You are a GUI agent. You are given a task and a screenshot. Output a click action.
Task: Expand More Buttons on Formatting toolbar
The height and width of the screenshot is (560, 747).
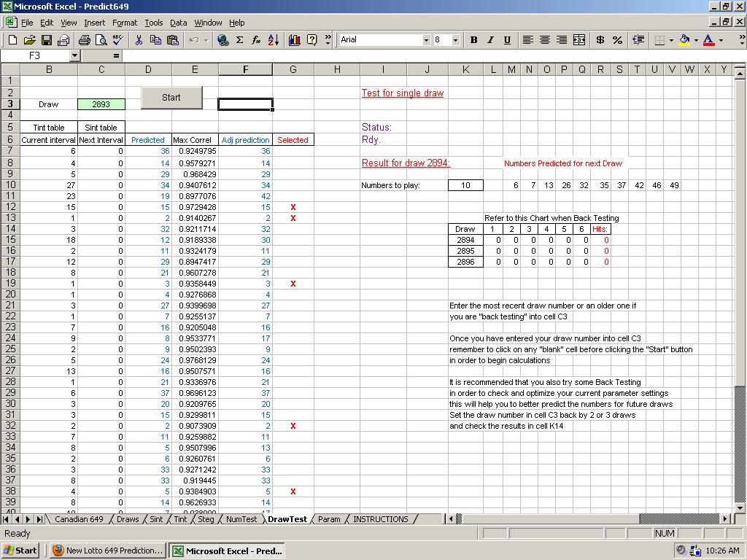point(741,40)
